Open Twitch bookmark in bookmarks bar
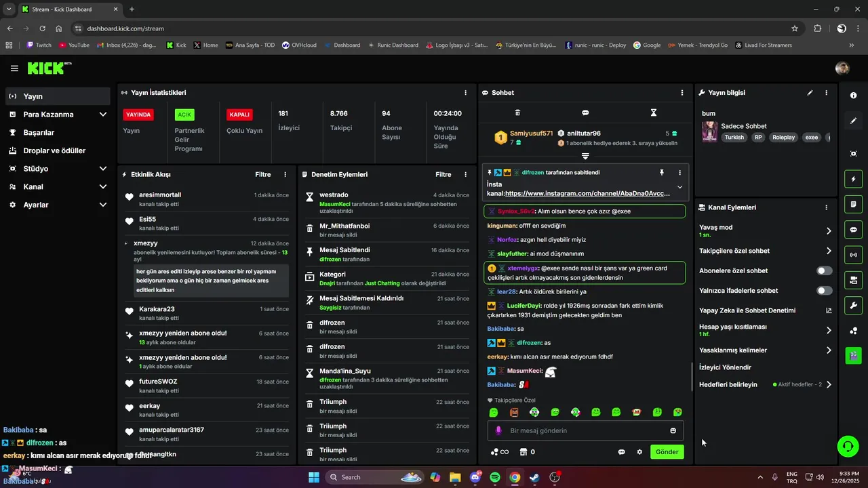 point(39,45)
